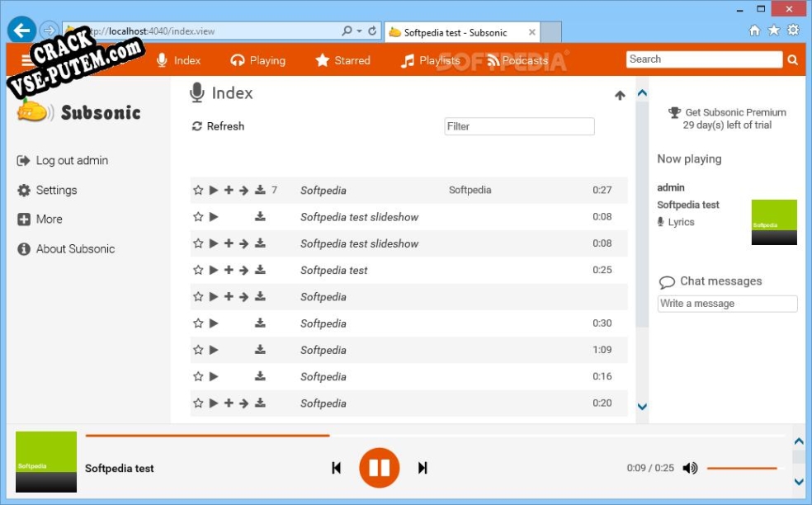
Task: Open Lyrics for the playing song
Action: tap(676, 222)
